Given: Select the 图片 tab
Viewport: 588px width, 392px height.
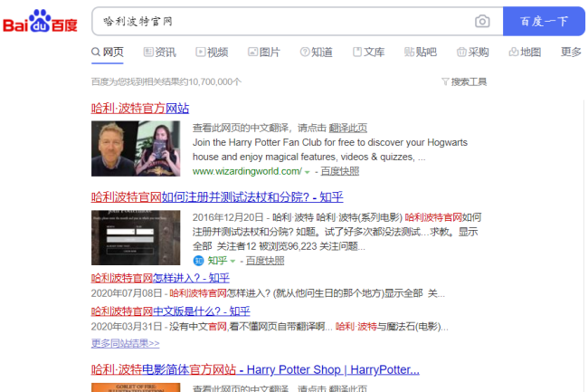Looking at the screenshot, I should point(263,53).
